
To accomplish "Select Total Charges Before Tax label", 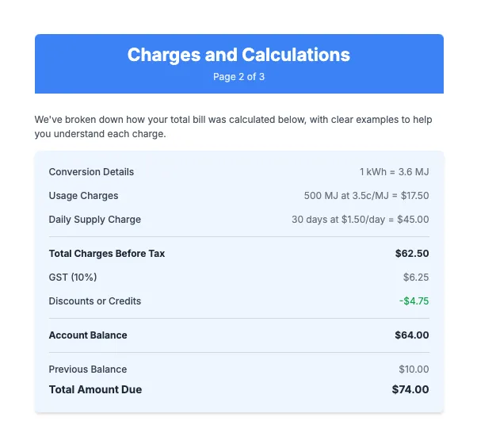I will coord(107,254).
